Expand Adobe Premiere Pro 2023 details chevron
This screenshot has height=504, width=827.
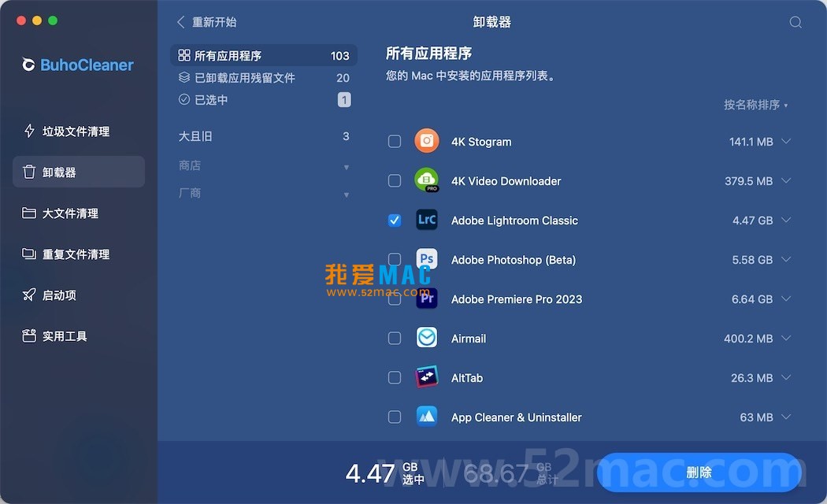[786, 299]
